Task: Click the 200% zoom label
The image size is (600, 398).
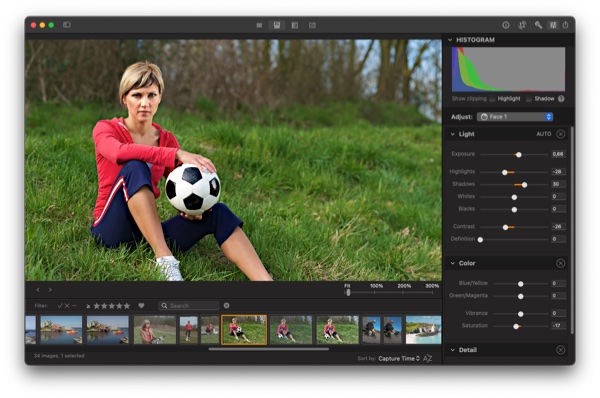Action: (404, 286)
